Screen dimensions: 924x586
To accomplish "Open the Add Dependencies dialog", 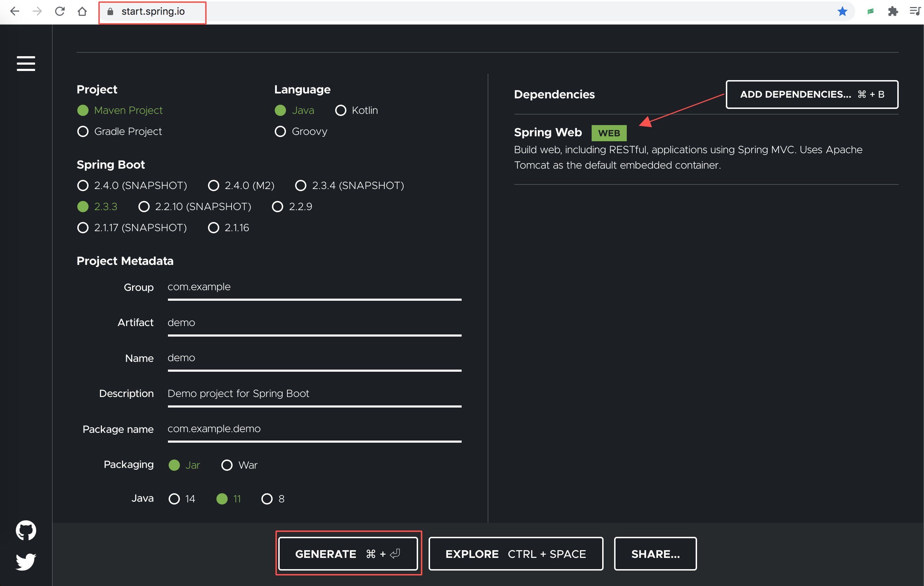I will click(x=812, y=95).
